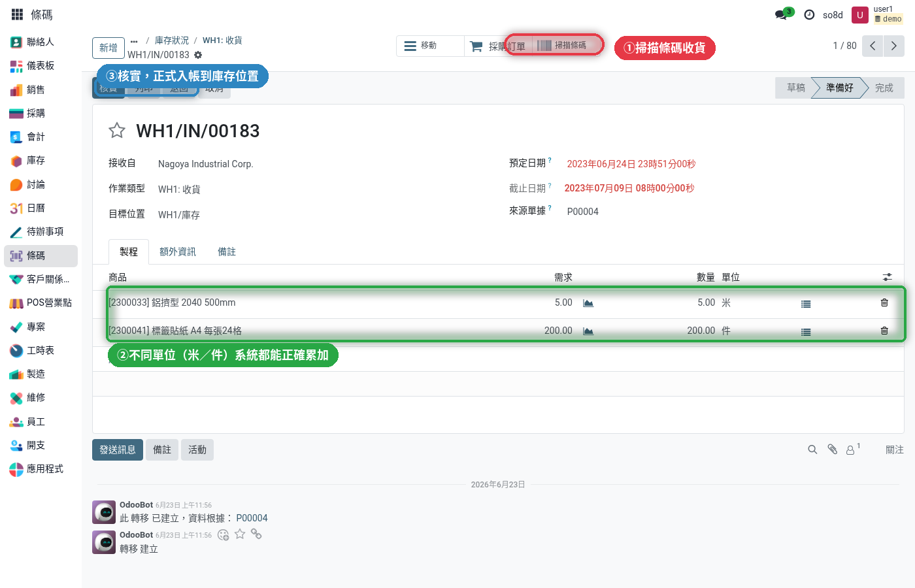Image resolution: width=915 pixels, height=588 pixels.
Task: Select 準備好 status stage
Action: (x=840, y=88)
